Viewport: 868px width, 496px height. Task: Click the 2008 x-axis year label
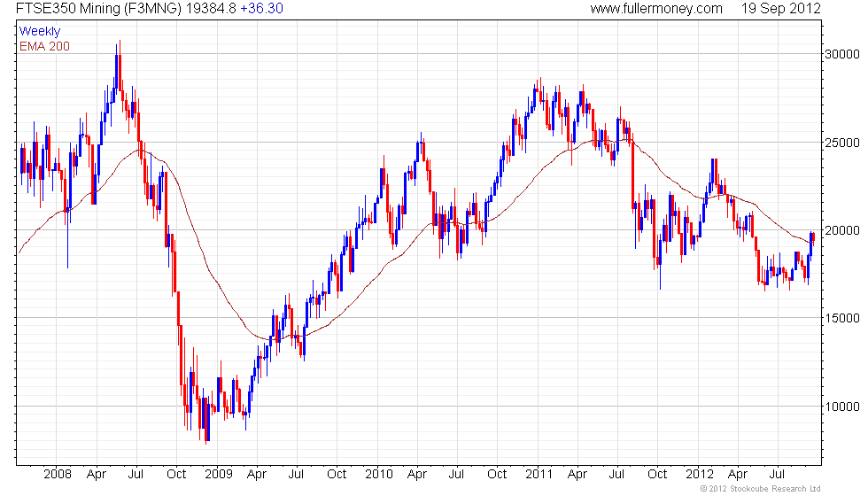pos(57,475)
